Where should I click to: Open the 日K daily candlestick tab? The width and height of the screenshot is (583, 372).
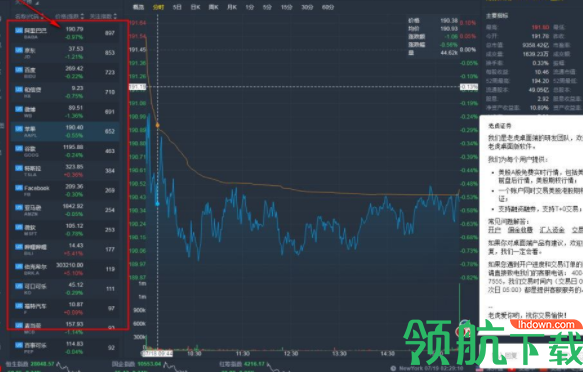coord(195,7)
